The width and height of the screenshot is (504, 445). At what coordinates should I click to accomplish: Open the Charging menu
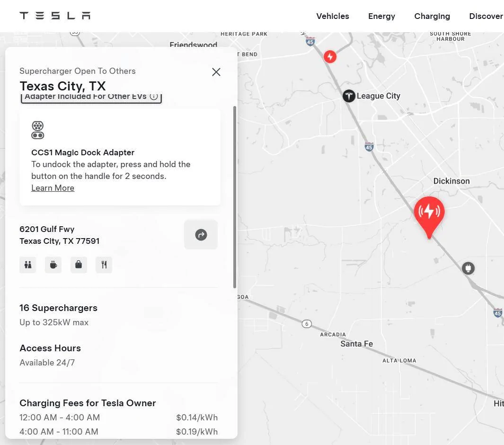point(432,16)
